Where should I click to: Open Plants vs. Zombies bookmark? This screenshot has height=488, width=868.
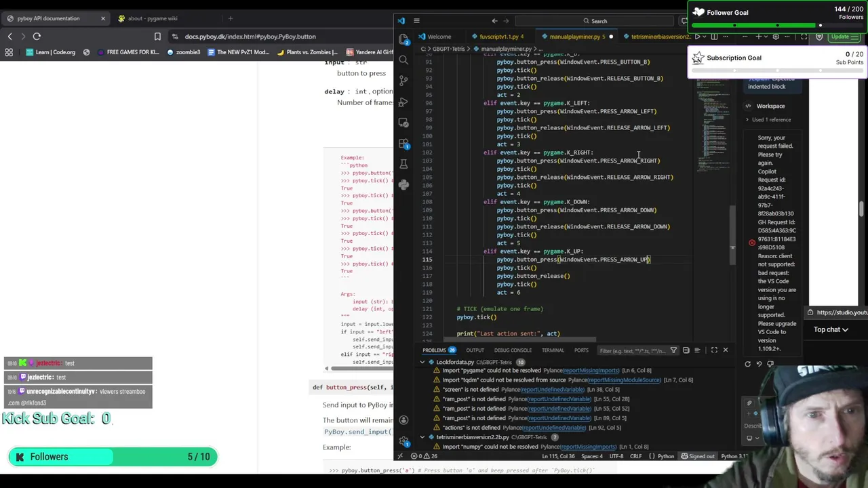point(307,52)
